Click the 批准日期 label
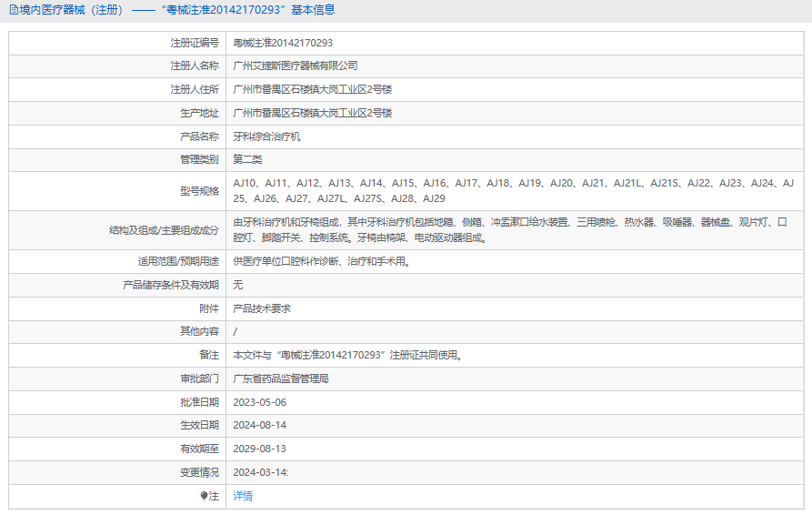Screen dimensions: 812x515 coord(199,402)
